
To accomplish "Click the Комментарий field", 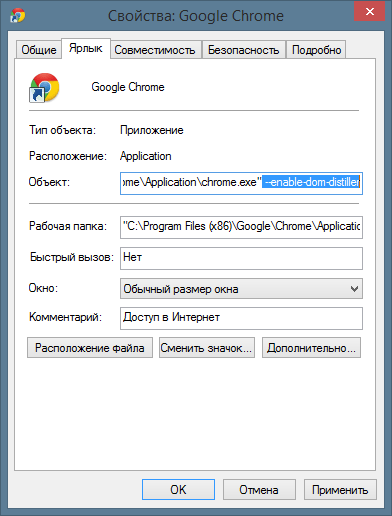I will point(241,318).
